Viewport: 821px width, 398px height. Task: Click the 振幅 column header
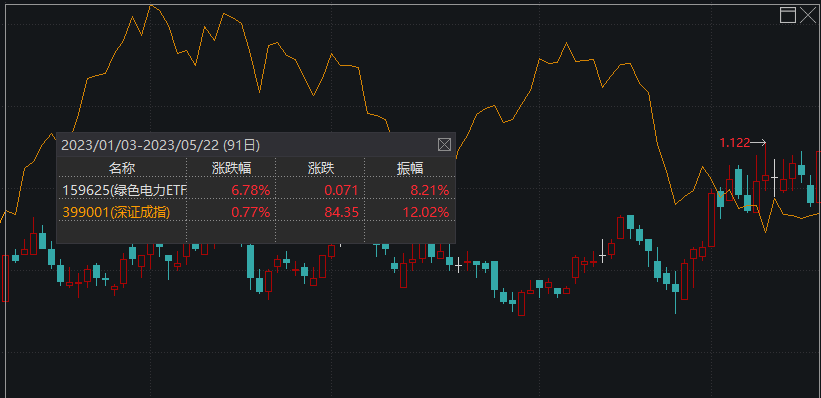409,168
